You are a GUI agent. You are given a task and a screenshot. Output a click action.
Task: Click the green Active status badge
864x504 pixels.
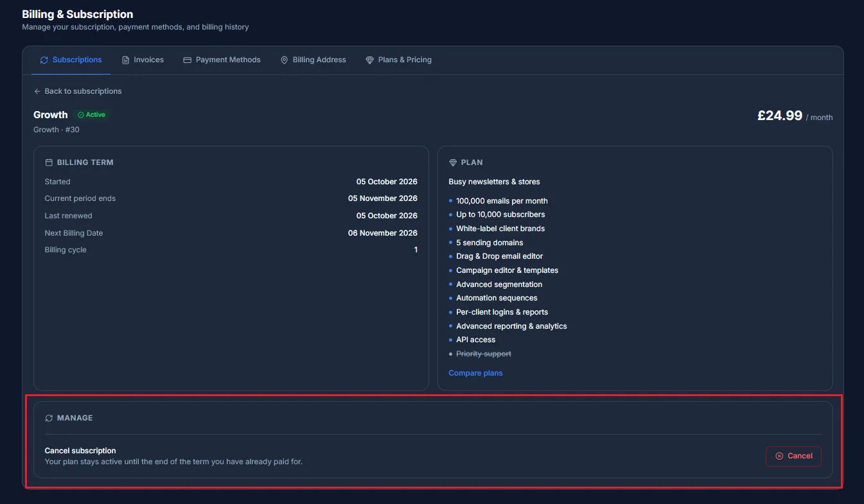point(91,115)
